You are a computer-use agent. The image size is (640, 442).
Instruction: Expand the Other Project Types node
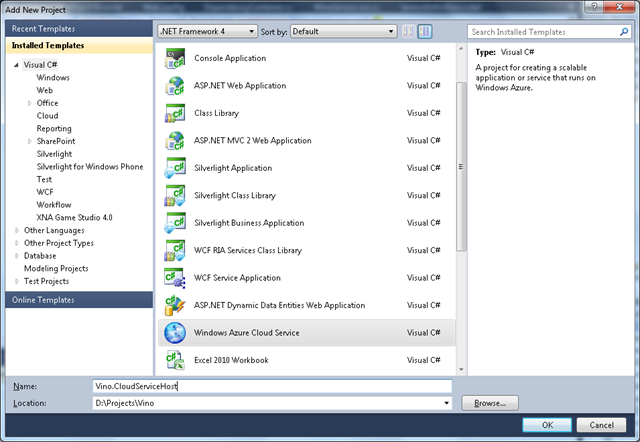[17, 243]
